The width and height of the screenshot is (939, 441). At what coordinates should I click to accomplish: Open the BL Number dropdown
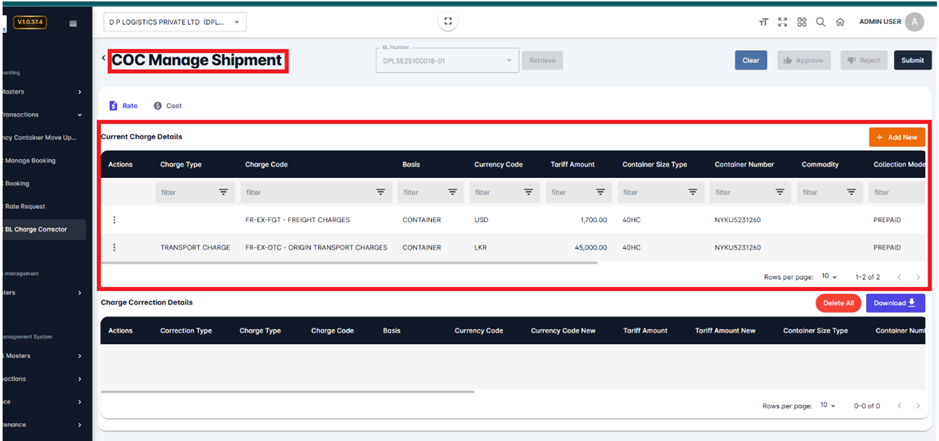pyautogui.click(x=510, y=61)
